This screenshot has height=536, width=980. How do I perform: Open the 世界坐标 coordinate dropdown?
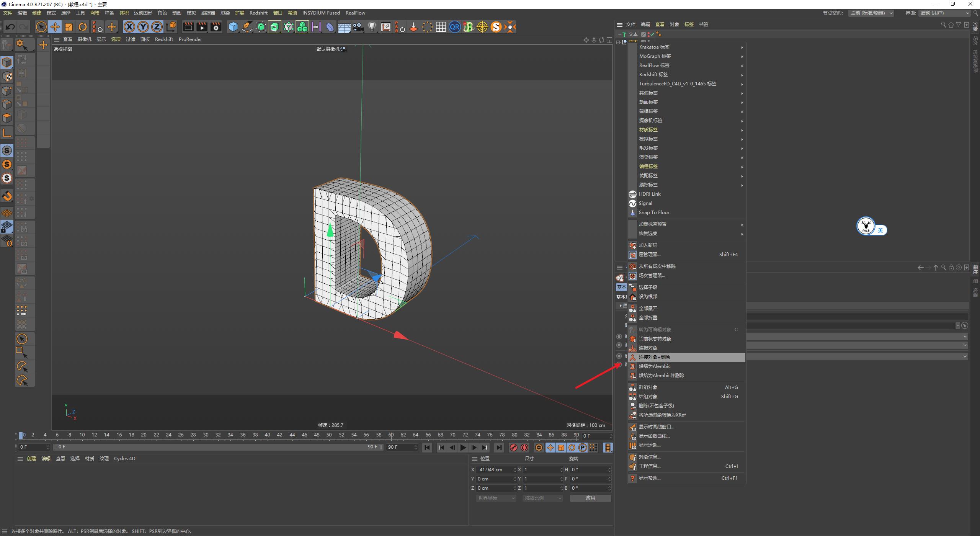coord(495,498)
